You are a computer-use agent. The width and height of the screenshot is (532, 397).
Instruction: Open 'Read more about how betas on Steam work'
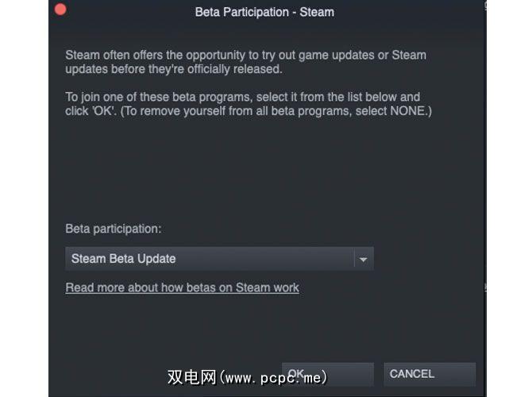coord(182,287)
